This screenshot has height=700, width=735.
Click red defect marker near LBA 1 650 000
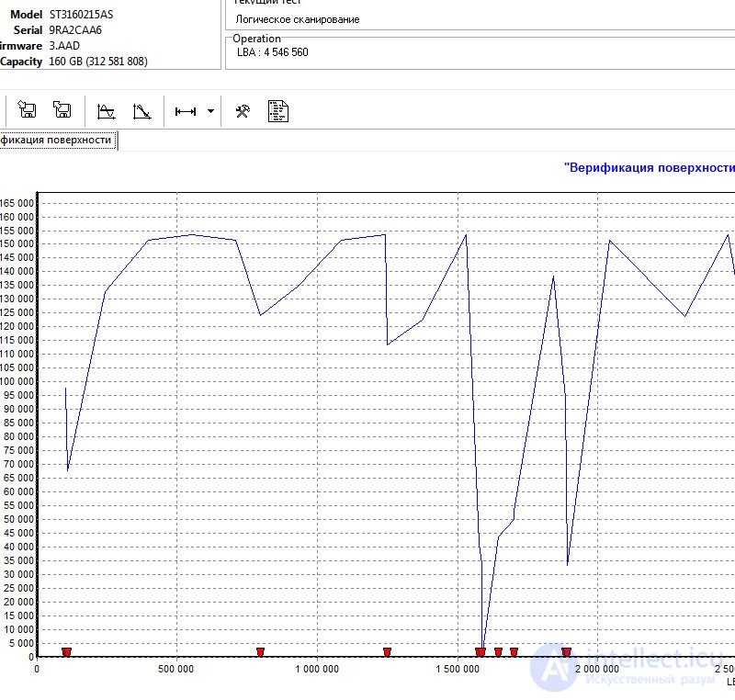(x=498, y=651)
